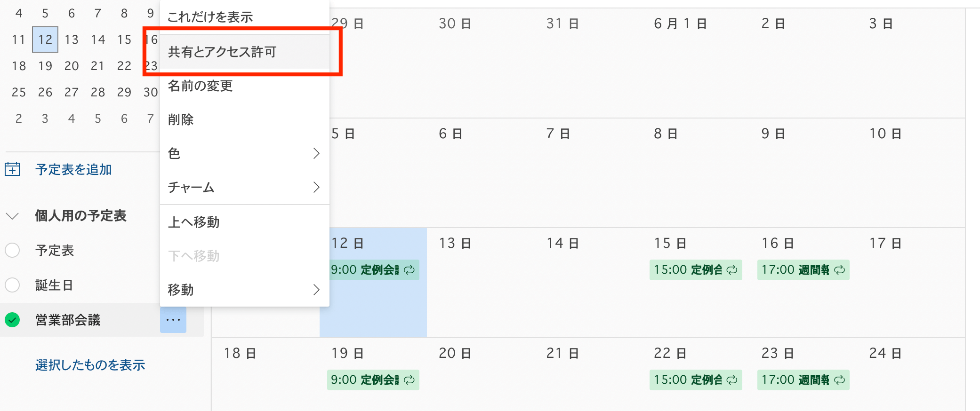Click the three-dot more options button for 営業部会議
The image size is (980, 411).
pyautogui.click(x=173, y=320)
